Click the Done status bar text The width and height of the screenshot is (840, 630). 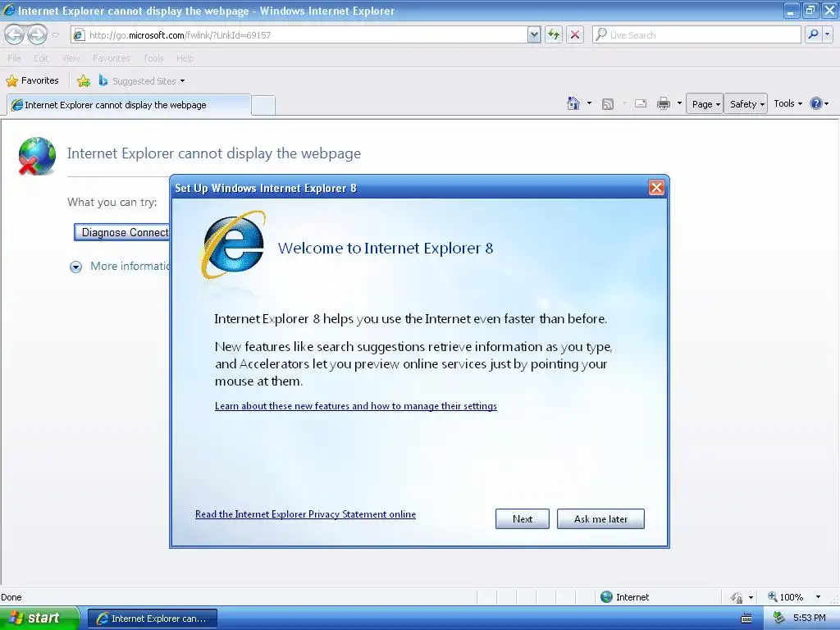(11, 597)
